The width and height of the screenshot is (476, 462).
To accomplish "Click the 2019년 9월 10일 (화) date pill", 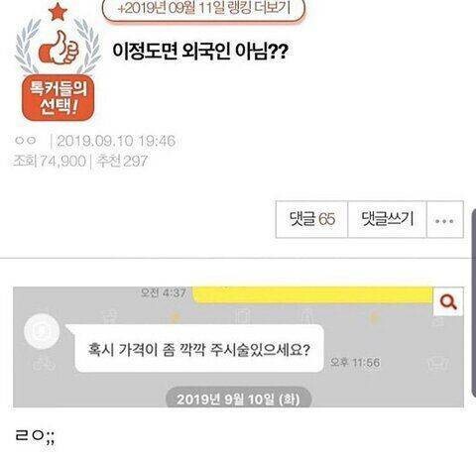I will click(x=238, y=399).
